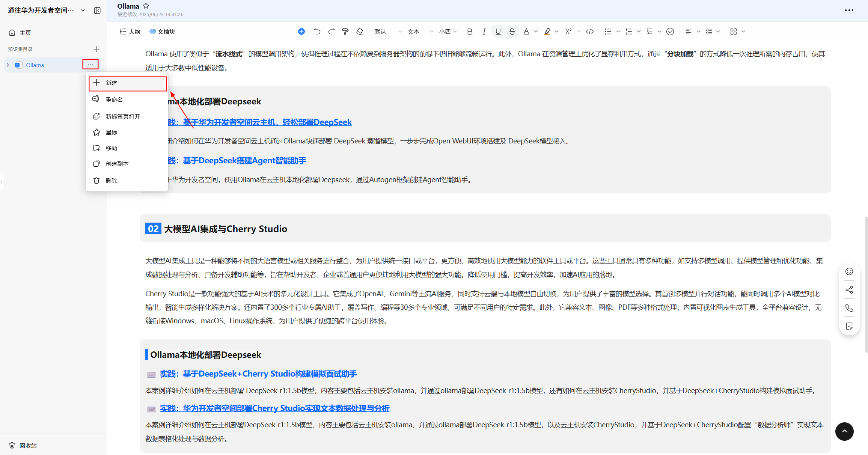This screenshot has height=455, width=868.
Task: Open link 基于DeepSeek搭建Agent智能助手
Action: point(244,160)
